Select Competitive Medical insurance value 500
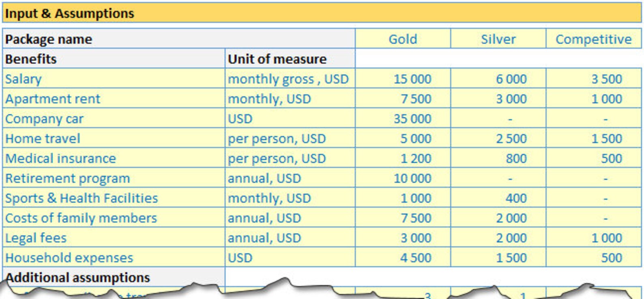The width and height of the screenshot is (644, 299). tap(594, 158)
